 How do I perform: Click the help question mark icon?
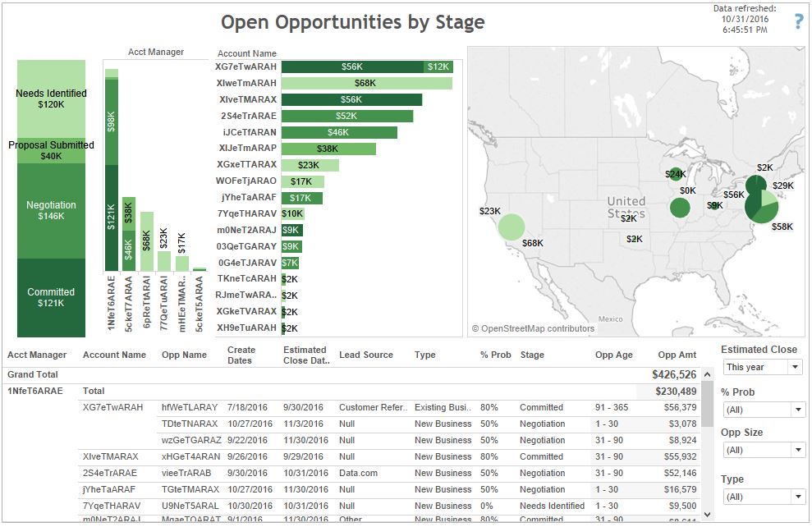coord(799,22)
